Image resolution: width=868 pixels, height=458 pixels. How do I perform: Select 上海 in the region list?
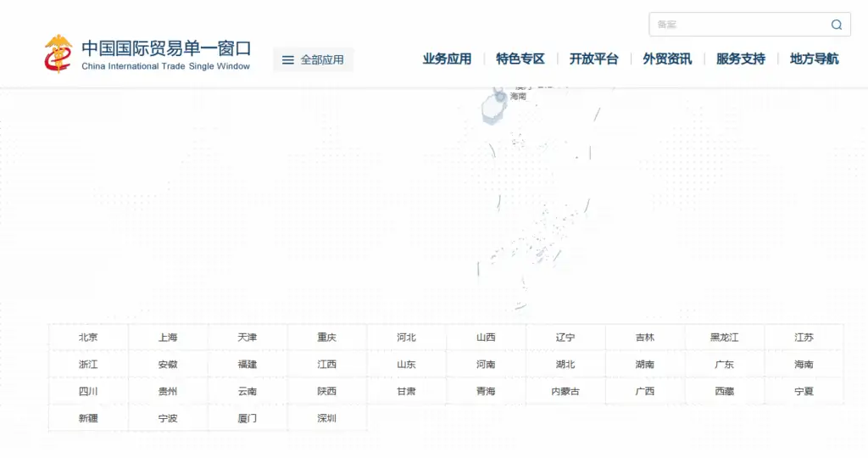tap(168, 338)
